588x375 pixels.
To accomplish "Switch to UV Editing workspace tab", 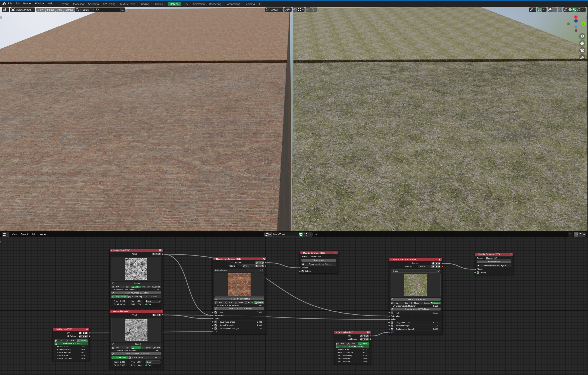I will coord(109,4).
